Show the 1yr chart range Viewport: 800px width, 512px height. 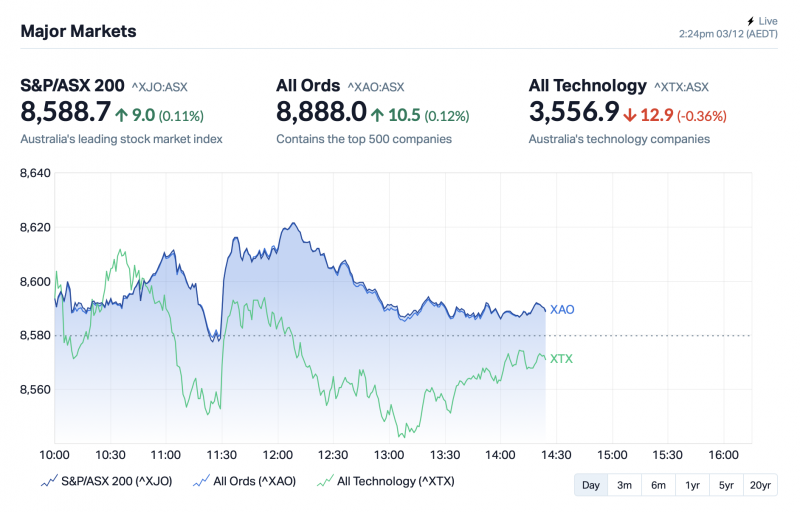(692, 485)
